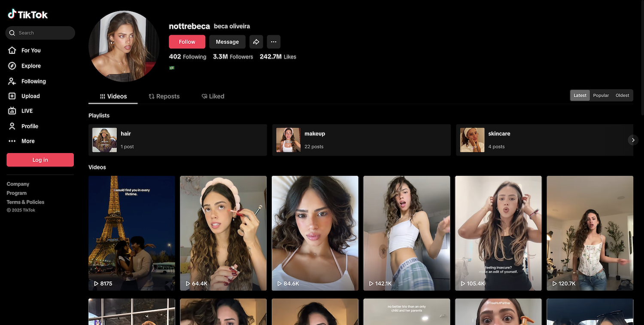Open the video with 105.4K views
This screenshot has height=325, width=644.
coord(498,233)
